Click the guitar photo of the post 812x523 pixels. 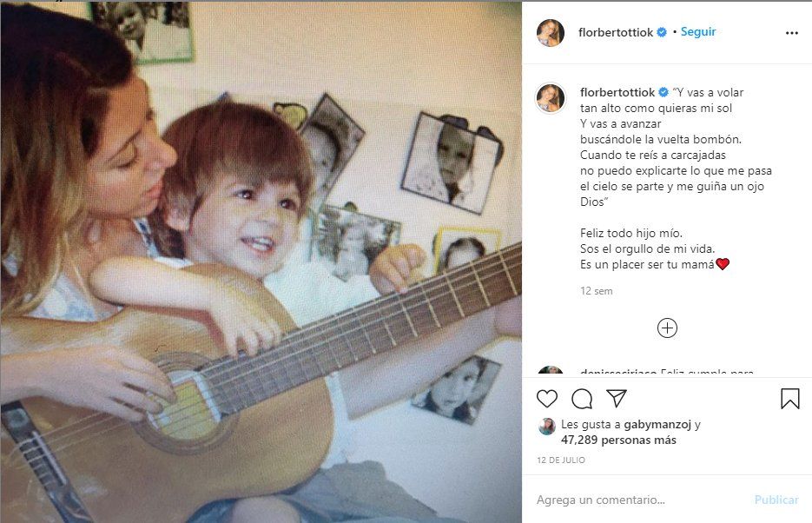261,261
